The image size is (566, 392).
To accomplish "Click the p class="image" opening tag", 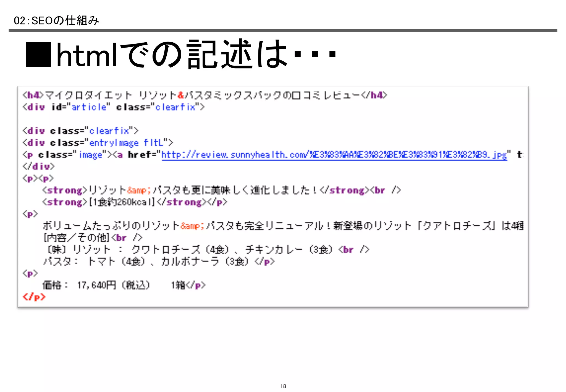I will pyautogui.click(x=67, y=155).
